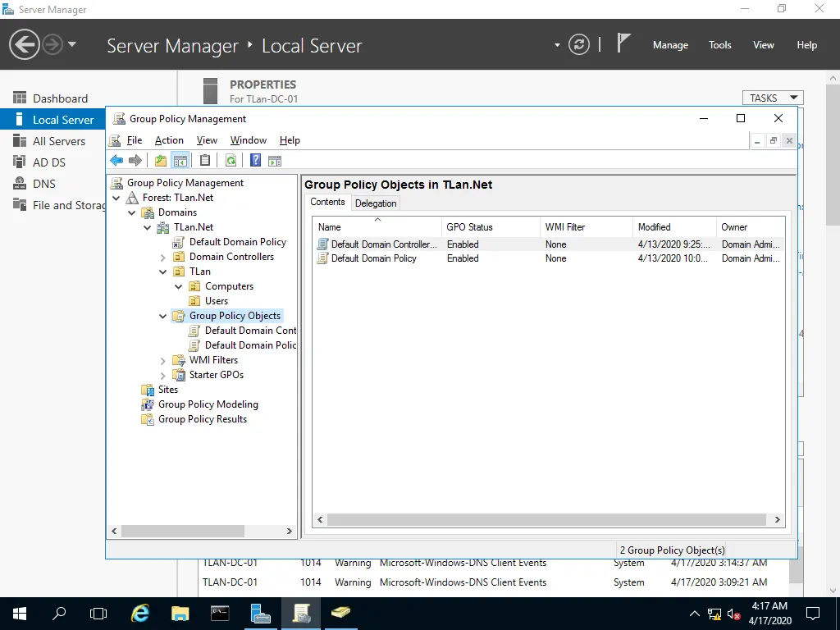
Task: Sort by the Modified column header
Action: (674, 227)
